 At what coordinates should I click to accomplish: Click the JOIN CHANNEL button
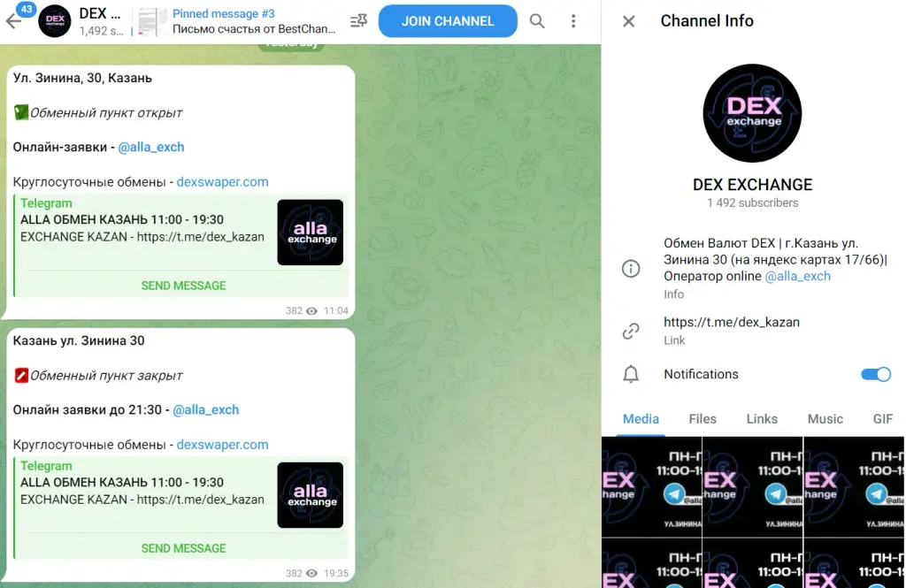pyautogui.click(x=448, y=21)
